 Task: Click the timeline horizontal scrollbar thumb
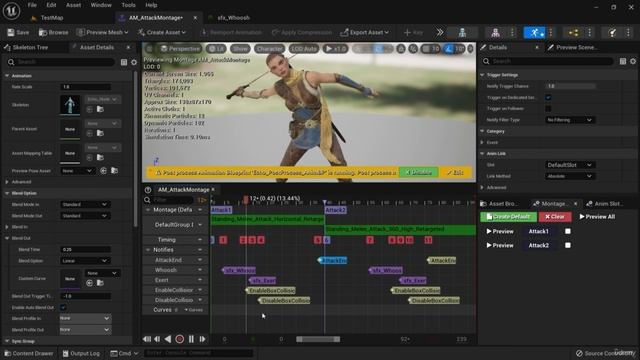318,339
